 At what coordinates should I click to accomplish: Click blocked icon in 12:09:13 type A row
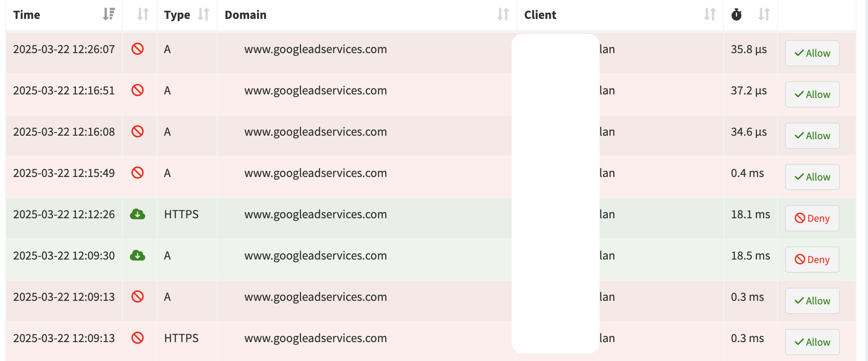click(137, 296)
